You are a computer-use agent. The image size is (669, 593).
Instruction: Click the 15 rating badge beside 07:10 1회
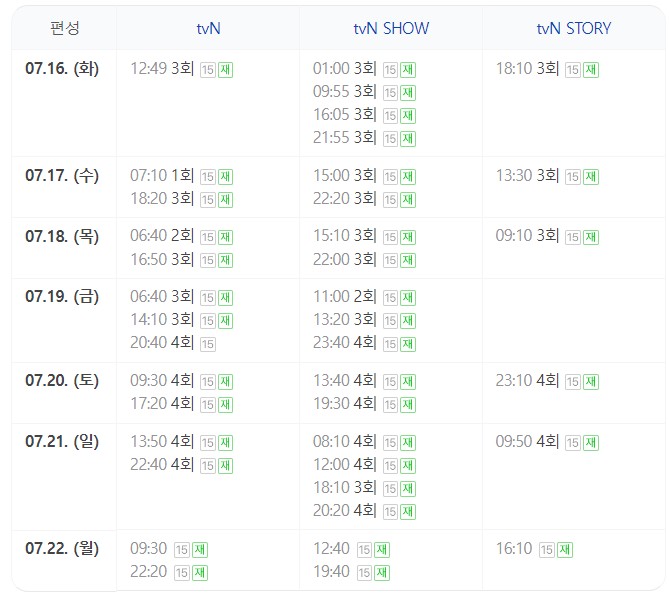(208, 177)
